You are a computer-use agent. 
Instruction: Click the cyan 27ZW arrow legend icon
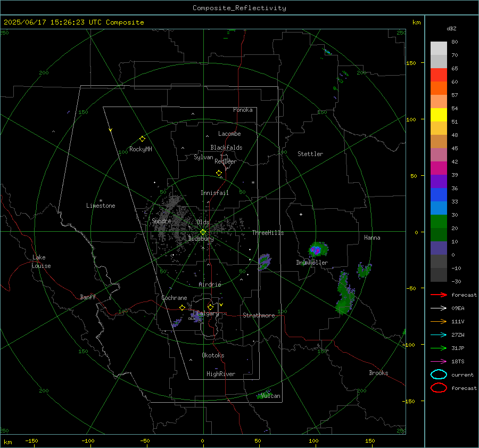[x=439, y=335]
